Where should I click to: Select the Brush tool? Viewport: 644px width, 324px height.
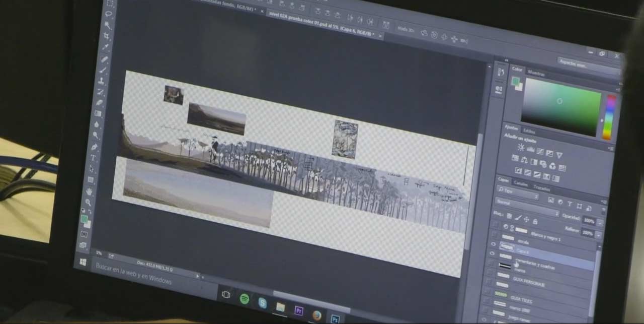tap(103, 70)
